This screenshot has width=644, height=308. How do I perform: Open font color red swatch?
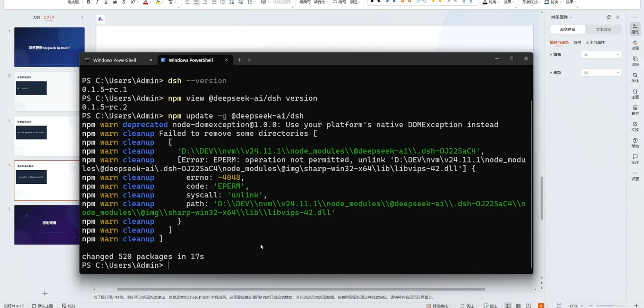click(146, 2)
